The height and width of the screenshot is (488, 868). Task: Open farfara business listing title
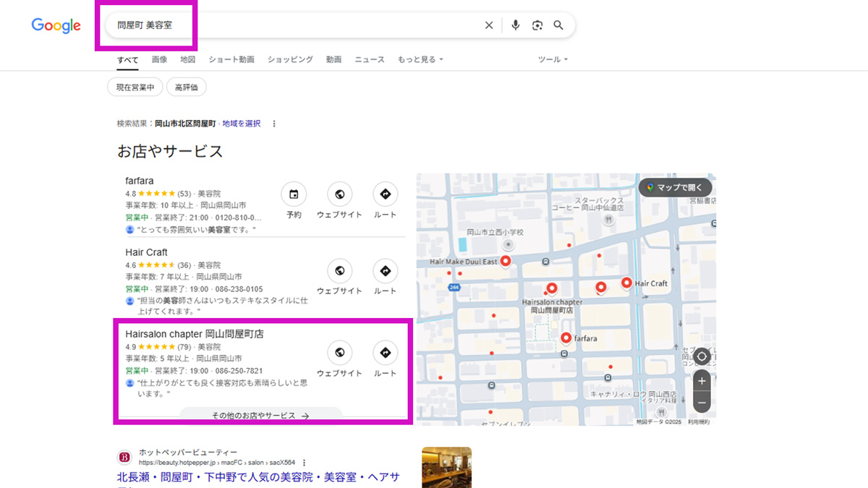pos(140,181)
